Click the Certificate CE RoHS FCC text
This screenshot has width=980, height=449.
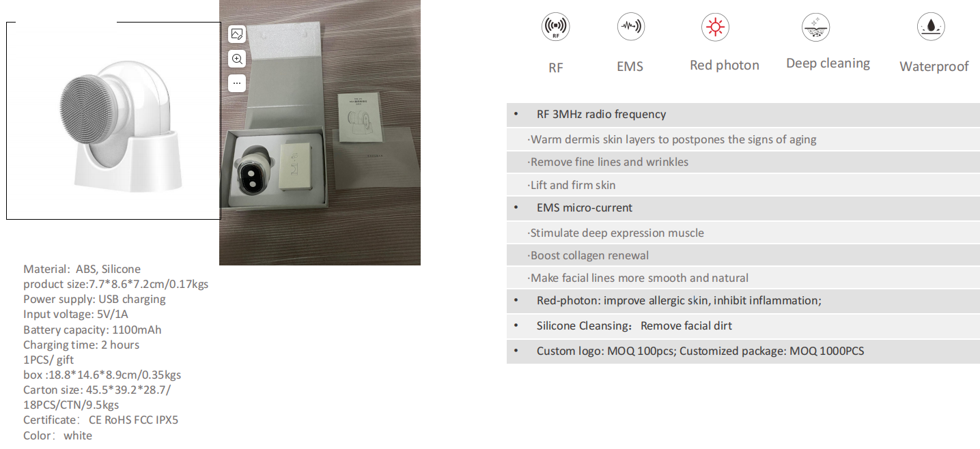[100, 420]
